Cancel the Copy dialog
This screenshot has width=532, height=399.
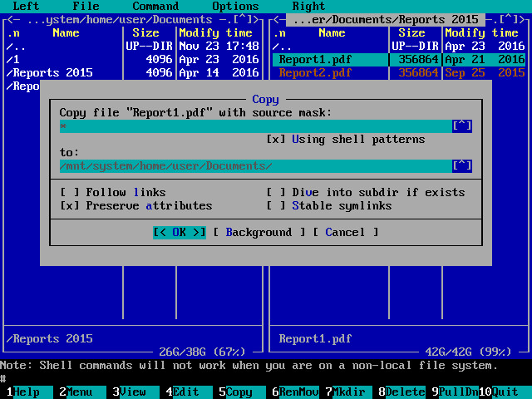pyautogui.click(x=345, y=233)
